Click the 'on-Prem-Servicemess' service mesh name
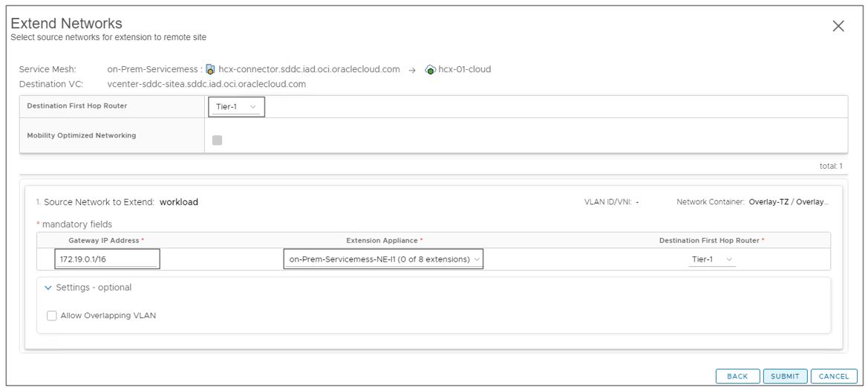Screen dimensions: 868x391 tap(152, 69)
